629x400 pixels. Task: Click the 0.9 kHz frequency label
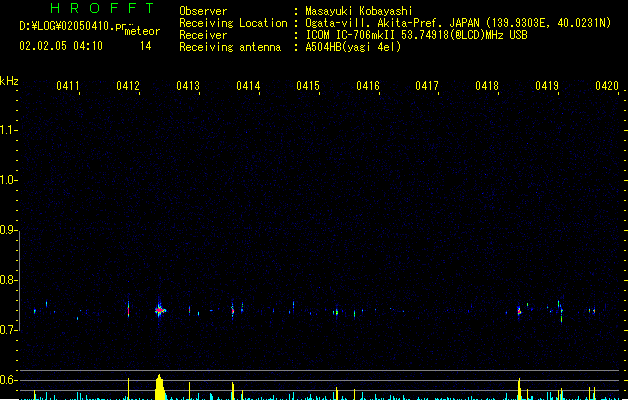(x=8, y=230)
